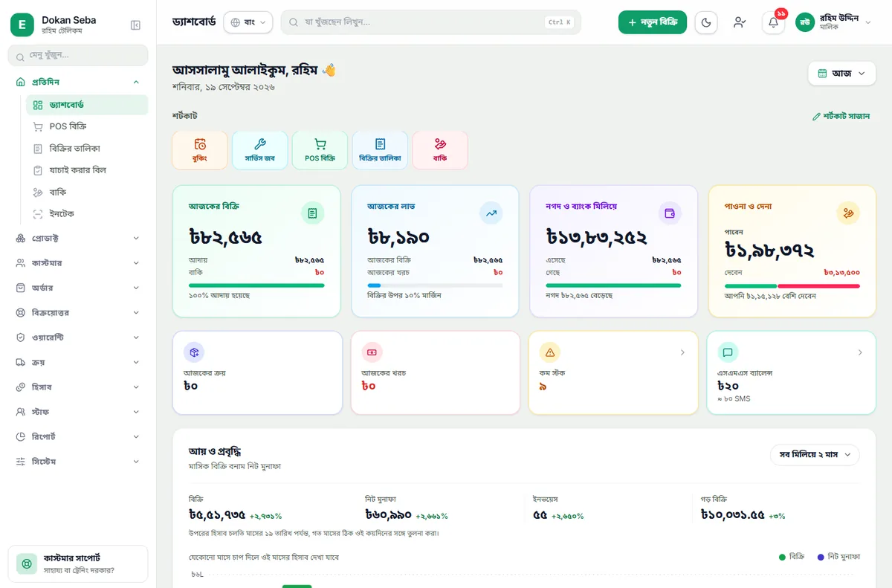Toggle the বিক্রি chart legend

click(792, 556)
